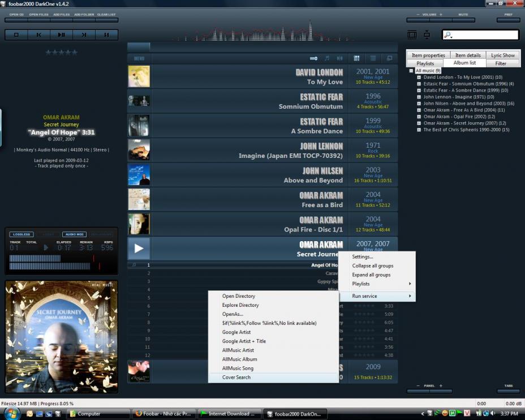Open the Item properties tab
Screen dimensions: 525x420
click(x=428, y=55)
